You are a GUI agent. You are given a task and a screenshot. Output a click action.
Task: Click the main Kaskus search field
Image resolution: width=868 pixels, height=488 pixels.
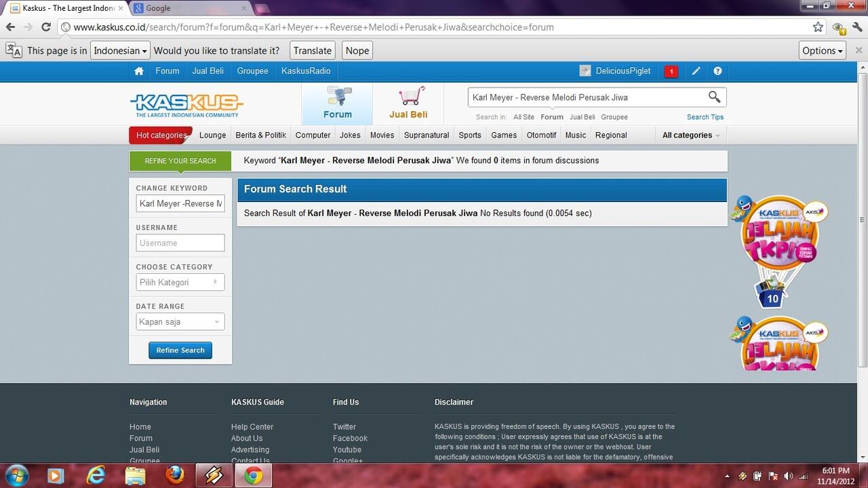point(587,98)
